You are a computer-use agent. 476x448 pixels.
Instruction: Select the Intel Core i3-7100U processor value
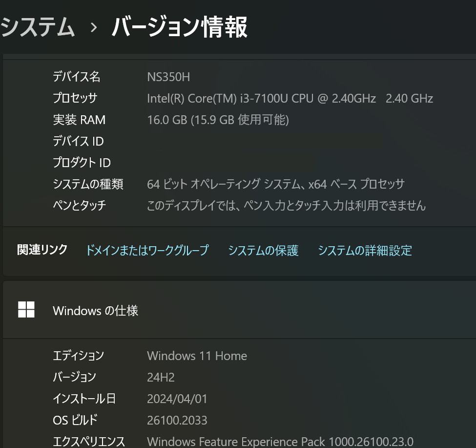tap(290, 98)
